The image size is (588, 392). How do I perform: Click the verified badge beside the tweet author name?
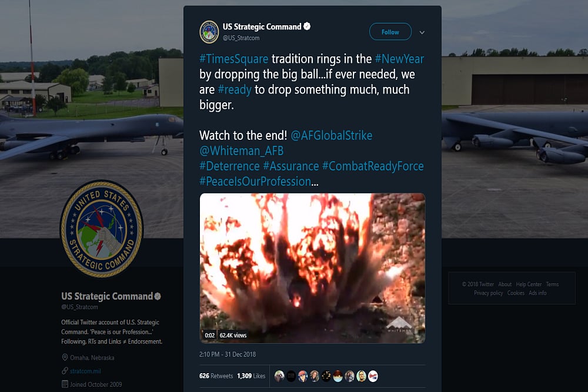click(x=307, y=26)
